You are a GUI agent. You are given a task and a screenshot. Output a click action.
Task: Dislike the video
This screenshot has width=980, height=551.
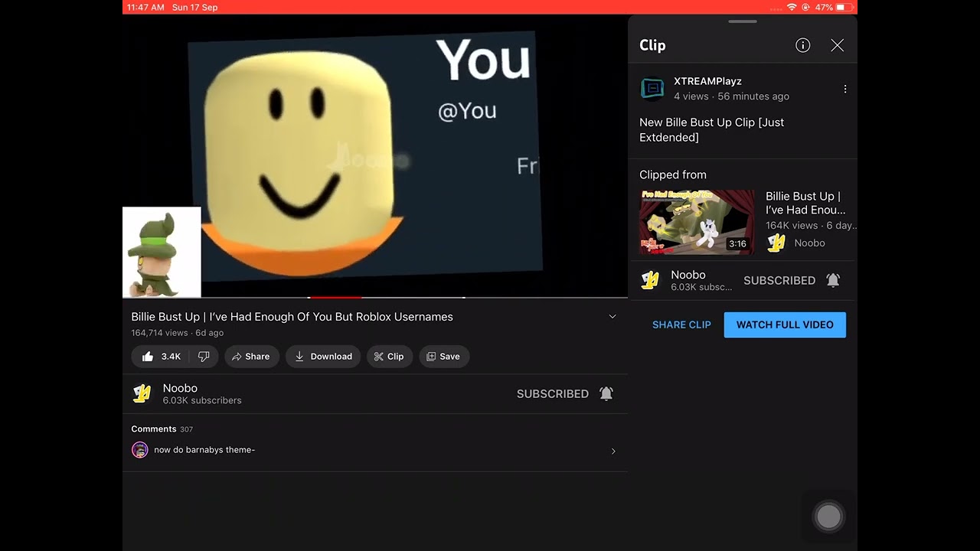[x=204, y=357]
